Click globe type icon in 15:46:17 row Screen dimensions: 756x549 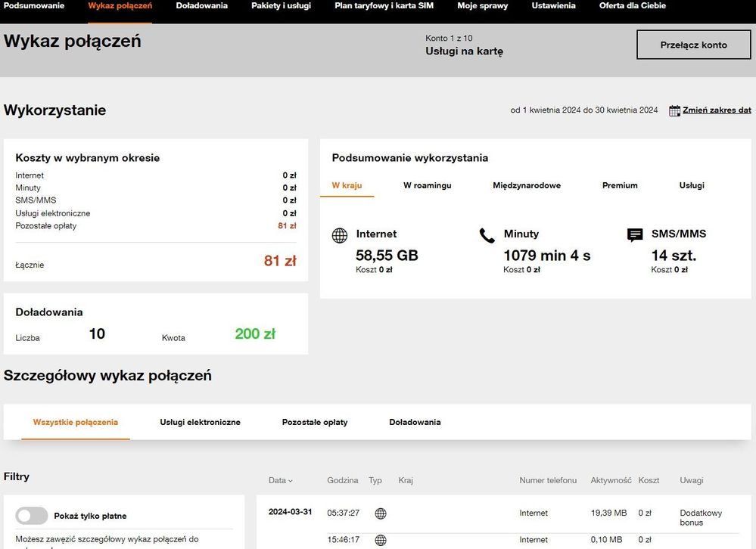tap(381, 540)
